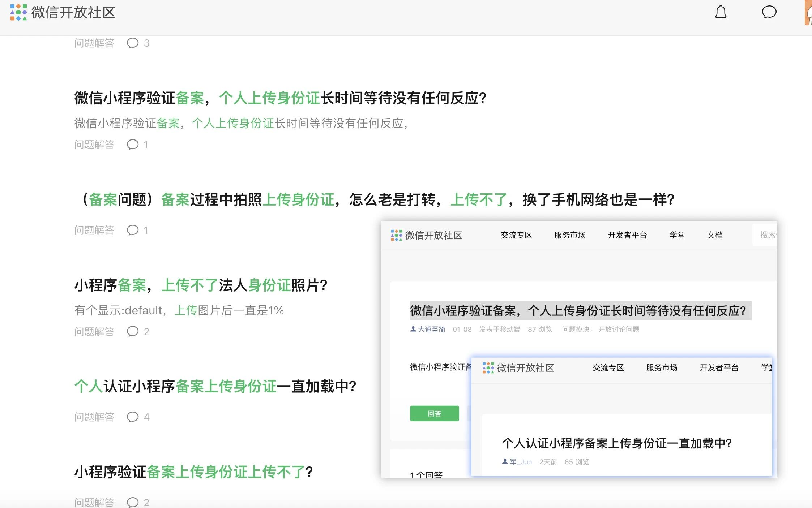The image size is (812, 508).
Task: Click user avatar in the corner
Action: (808, 13)
